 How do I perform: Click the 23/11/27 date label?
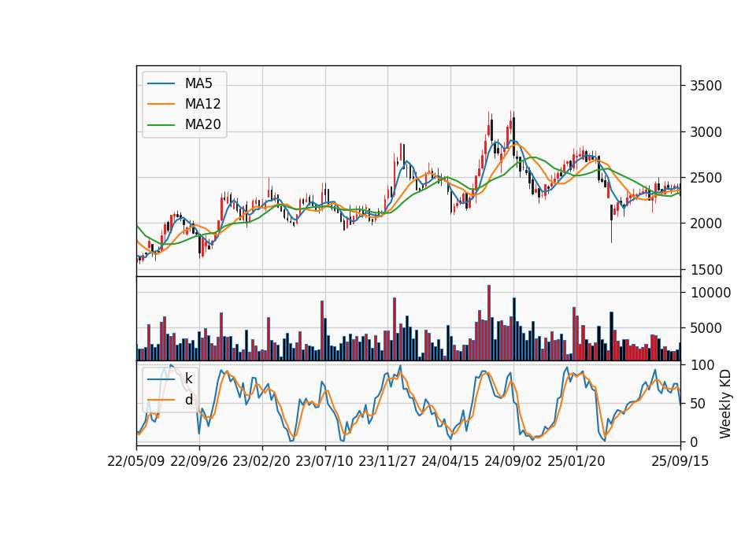pos(387,461)
